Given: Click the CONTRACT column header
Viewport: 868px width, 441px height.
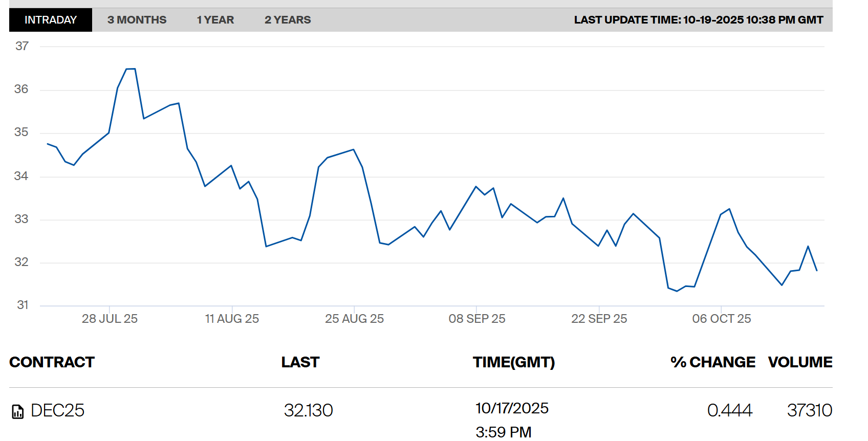Looking at the screenshot, I should [x=52, y=362].
